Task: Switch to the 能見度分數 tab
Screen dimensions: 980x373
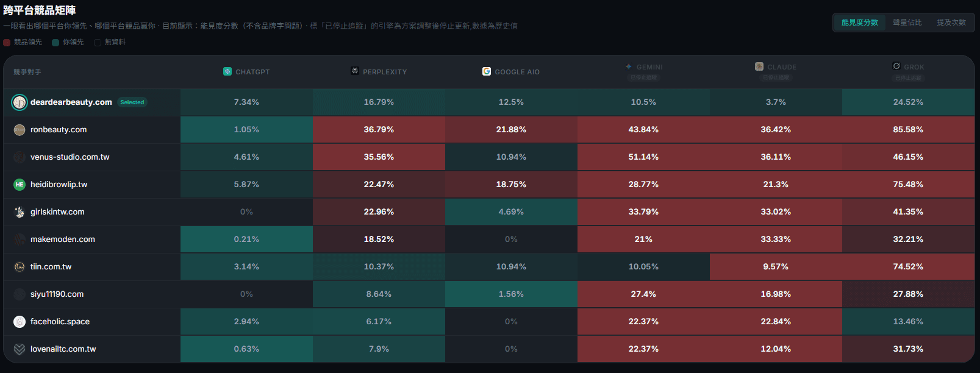Action: (860, 23)
